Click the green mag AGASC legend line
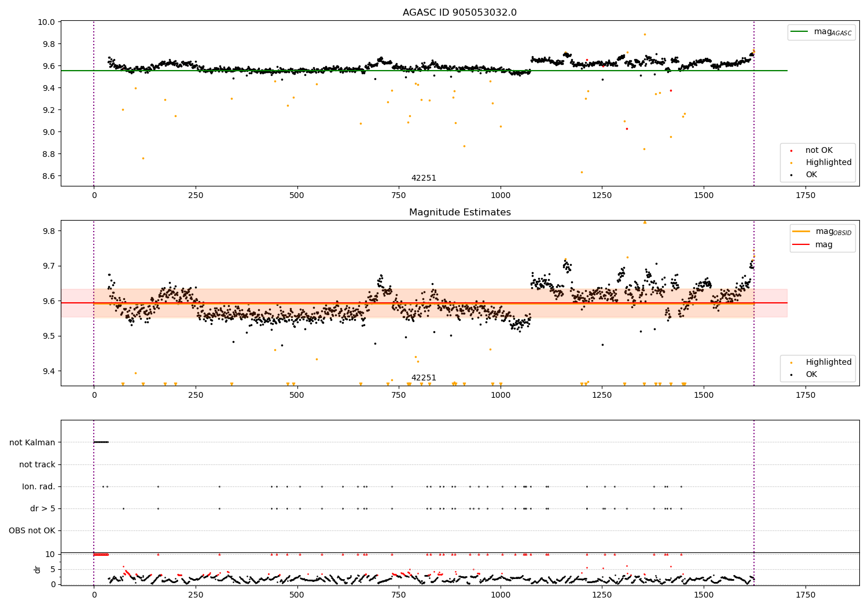 800,32
